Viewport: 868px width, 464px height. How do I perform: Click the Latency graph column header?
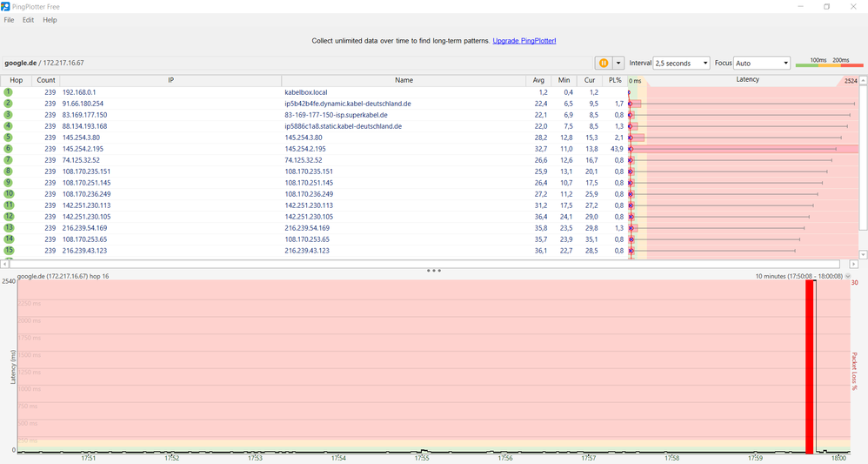(x=747, y=80)
